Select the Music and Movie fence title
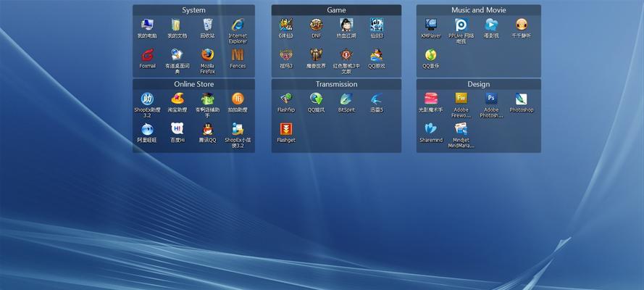The width and height of the screenshot is (644, 290). [x=479, y=10]
